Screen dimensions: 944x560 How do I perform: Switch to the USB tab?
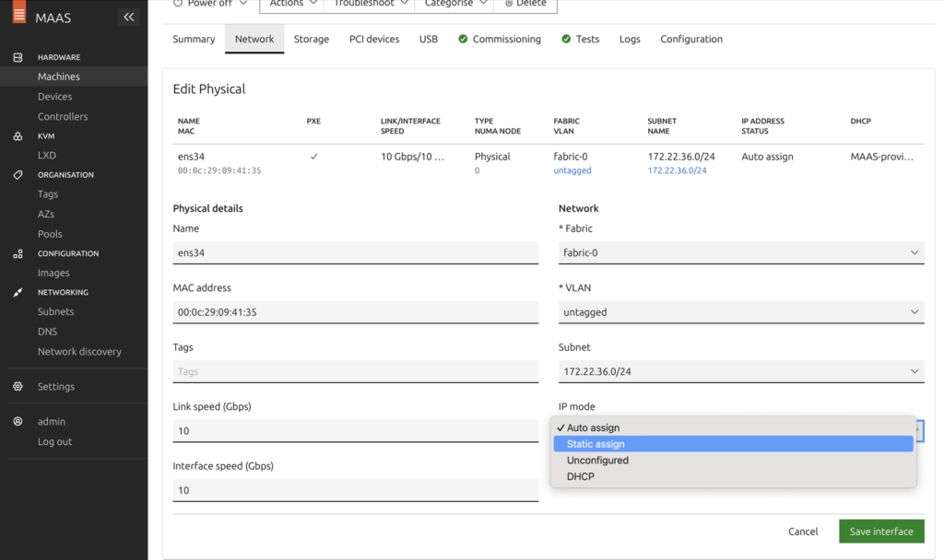[x=429, y=39]
